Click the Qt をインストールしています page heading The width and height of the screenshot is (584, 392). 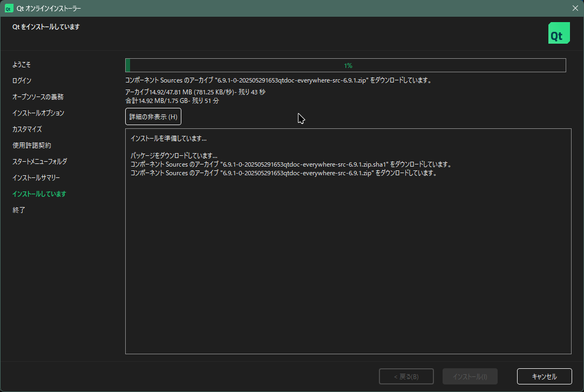[x=46, y=27]
